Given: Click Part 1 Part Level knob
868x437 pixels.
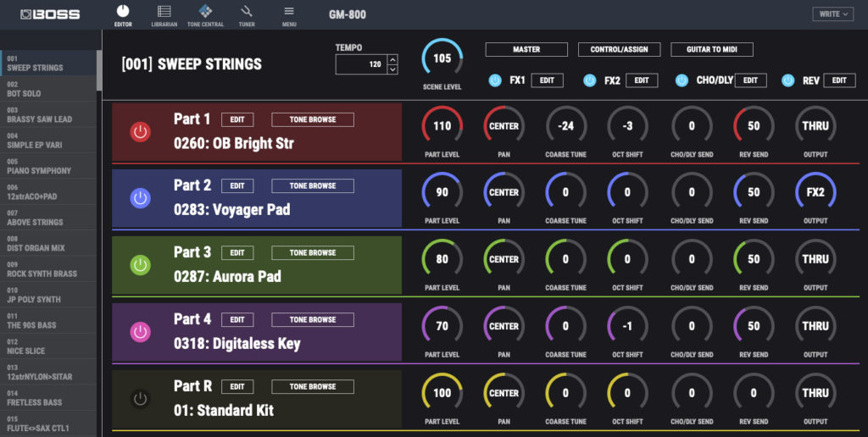Looking at the screenshot, I should (x=442, y=126).
